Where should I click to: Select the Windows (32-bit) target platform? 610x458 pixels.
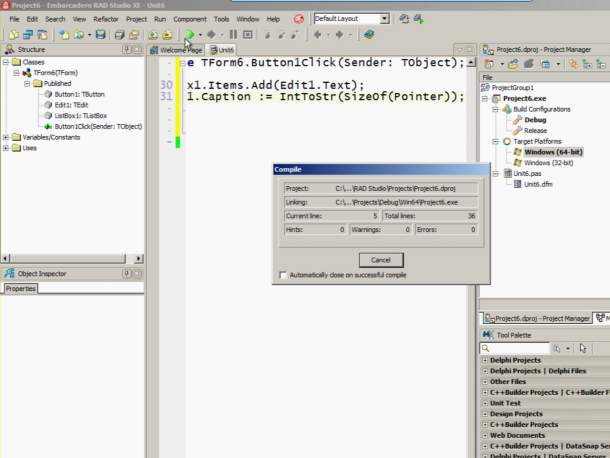[x=549, y=163]
